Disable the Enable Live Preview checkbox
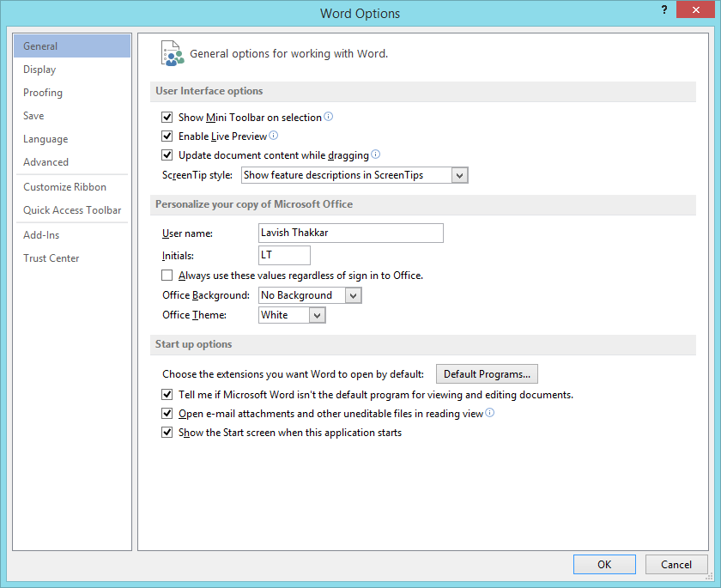The width and height of the screenshot is (721, 588). [x=167, y=136]
